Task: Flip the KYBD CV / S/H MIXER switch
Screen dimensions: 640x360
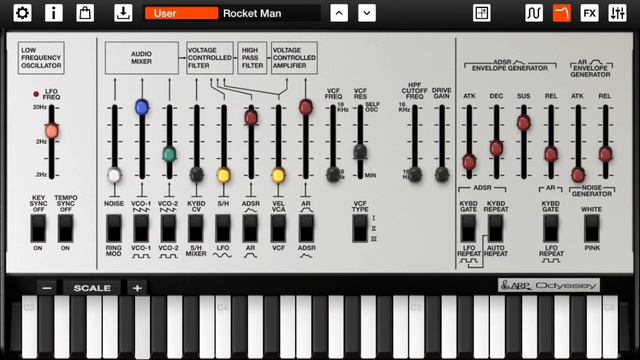Action: click(x=196, y=228)
